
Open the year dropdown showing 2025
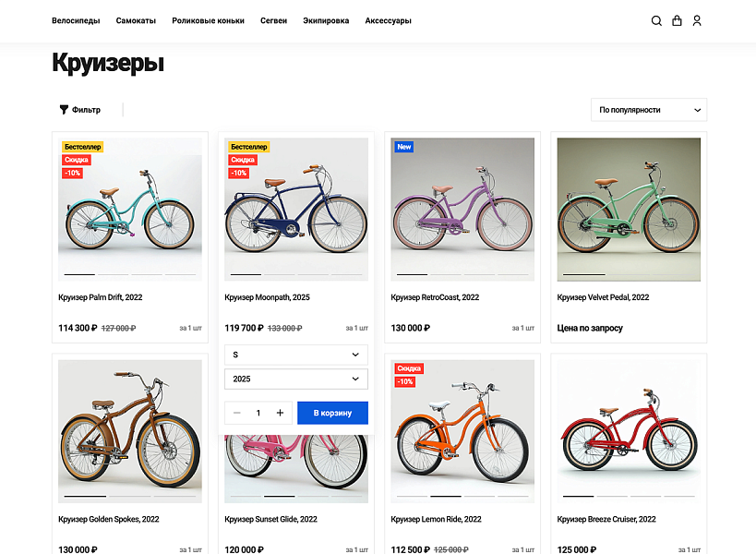point(295,379)
